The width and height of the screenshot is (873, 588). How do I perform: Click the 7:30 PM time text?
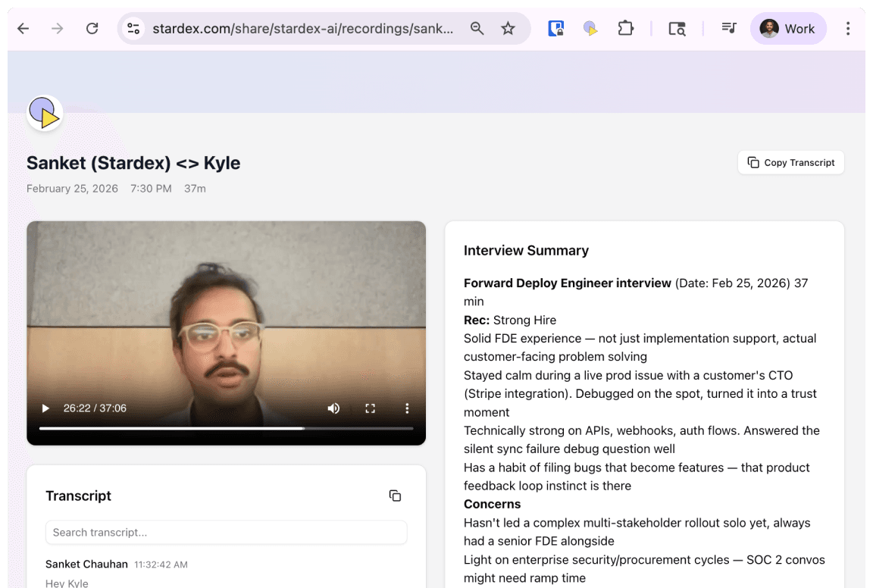click(151, 189)
